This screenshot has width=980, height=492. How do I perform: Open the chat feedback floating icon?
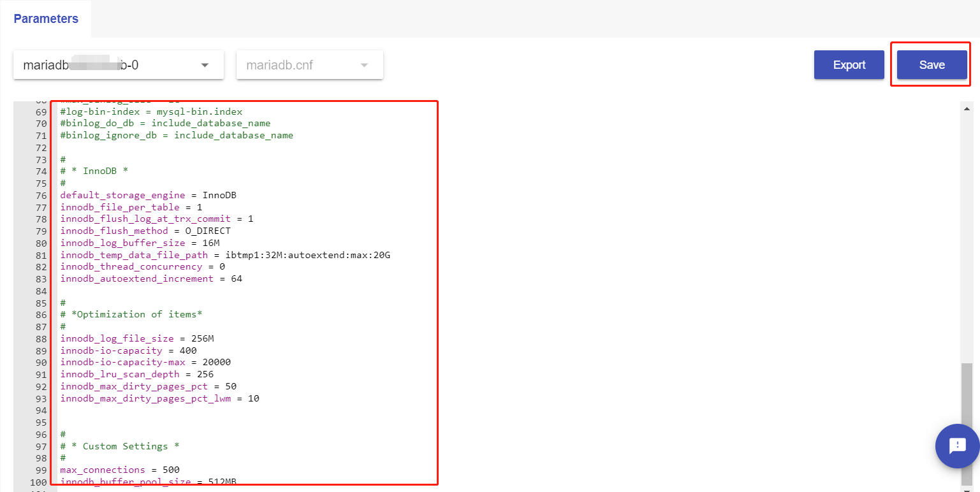[957, 446]
